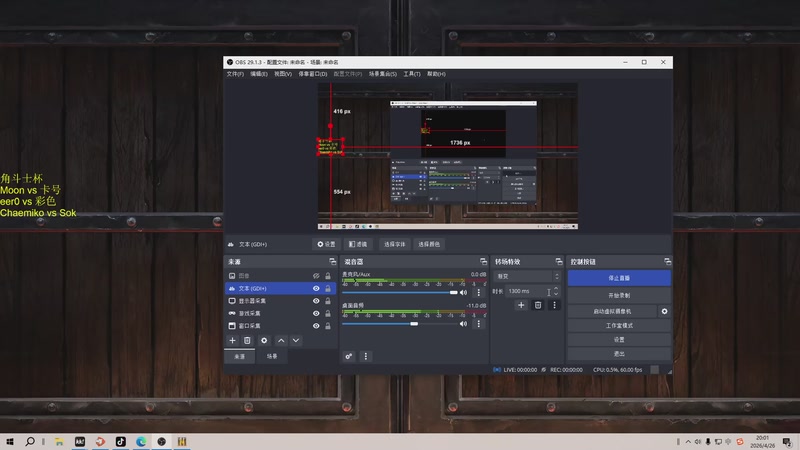Open virtual camera settings gear icon
Screen dimensions: 800x450
point(664,311)
